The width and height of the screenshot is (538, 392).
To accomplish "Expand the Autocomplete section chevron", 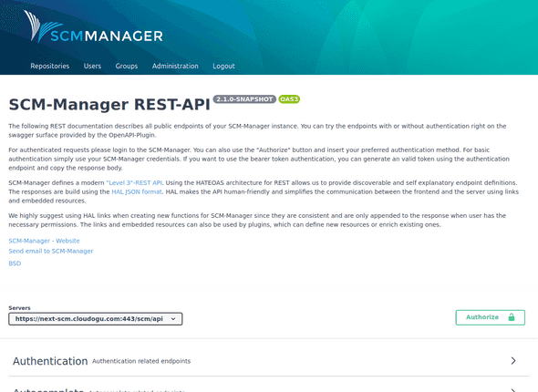I will click(x=513, y=390).
